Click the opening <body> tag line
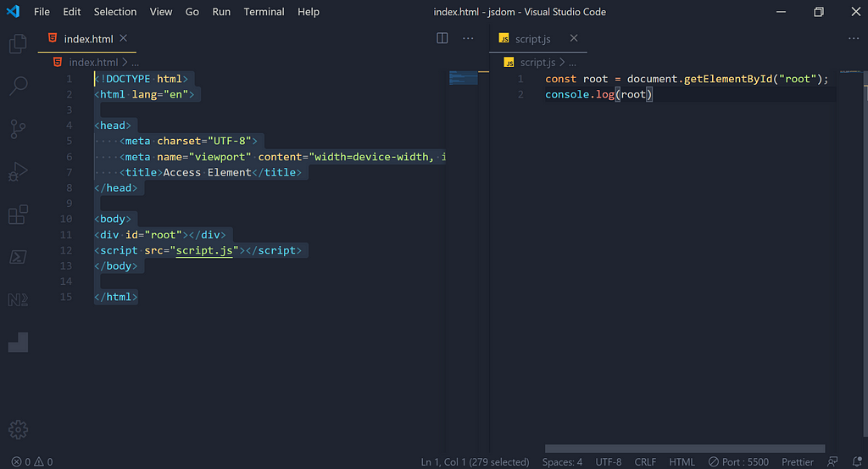Screen dimensions: 868x469 pos(113,219)
